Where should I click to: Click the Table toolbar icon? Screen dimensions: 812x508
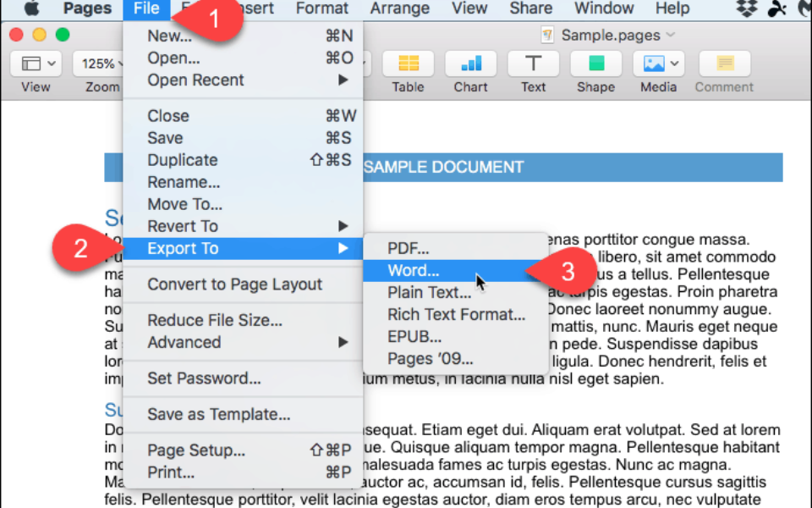coord(408,63)
